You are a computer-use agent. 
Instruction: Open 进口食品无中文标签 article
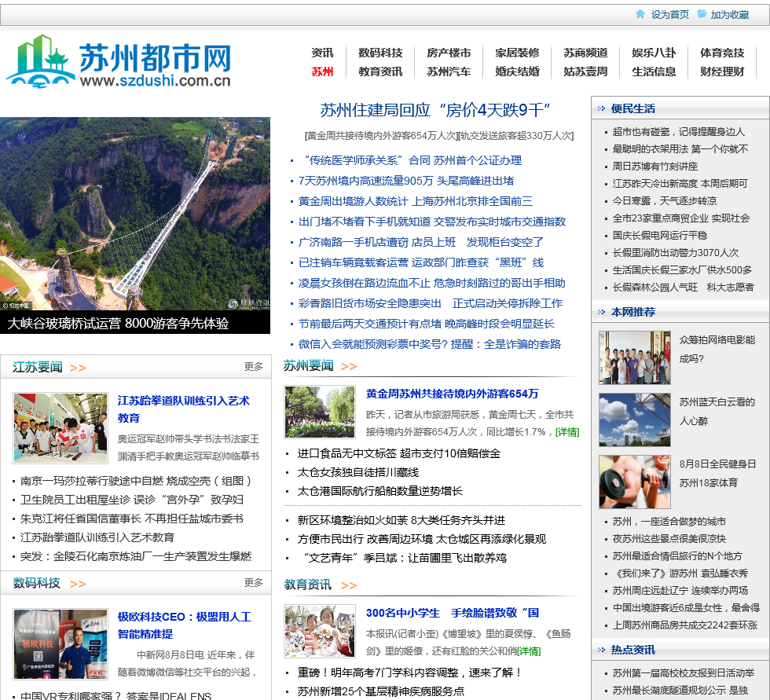pos(399,453)
